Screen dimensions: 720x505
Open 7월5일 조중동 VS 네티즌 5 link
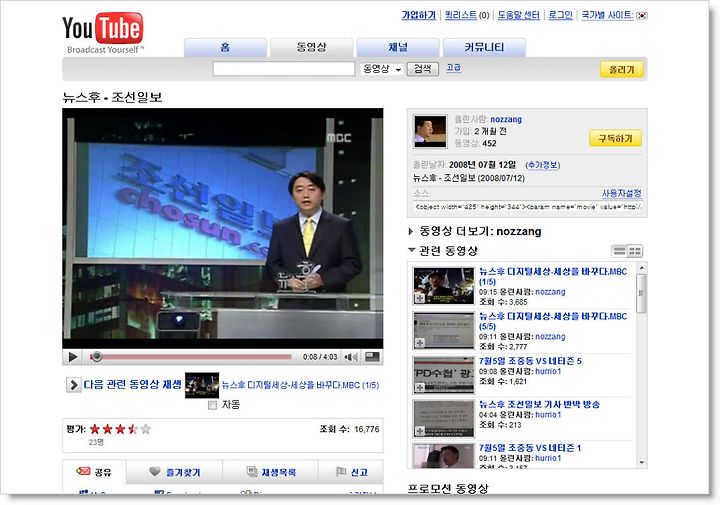click(x=530, y=361)
